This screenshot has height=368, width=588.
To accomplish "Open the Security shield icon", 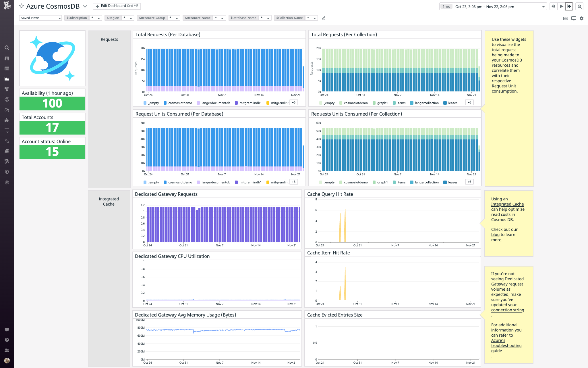I will pyautogui.click(x=7, y=172).
